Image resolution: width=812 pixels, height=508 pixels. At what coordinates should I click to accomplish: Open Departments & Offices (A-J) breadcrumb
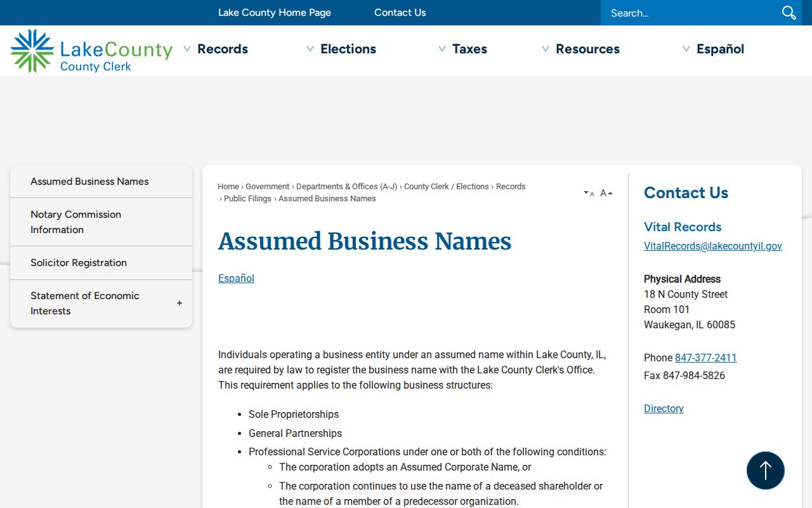click(347, 187)
